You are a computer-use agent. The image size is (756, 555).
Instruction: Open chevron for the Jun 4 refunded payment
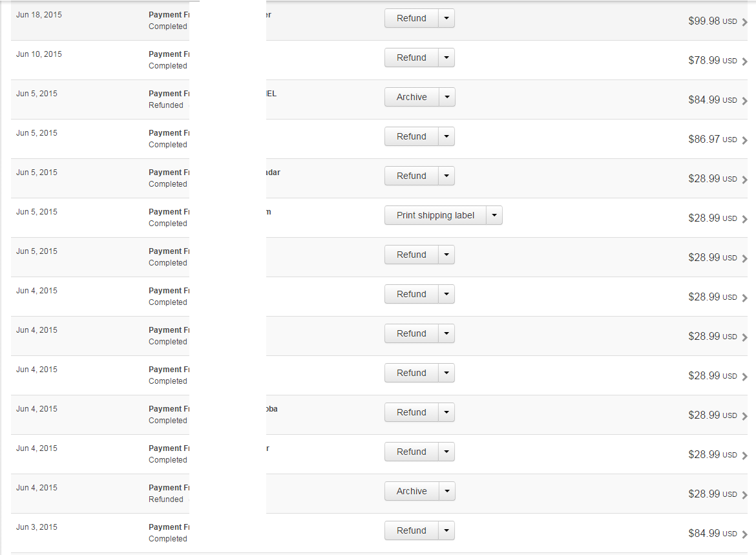[745, 495]
